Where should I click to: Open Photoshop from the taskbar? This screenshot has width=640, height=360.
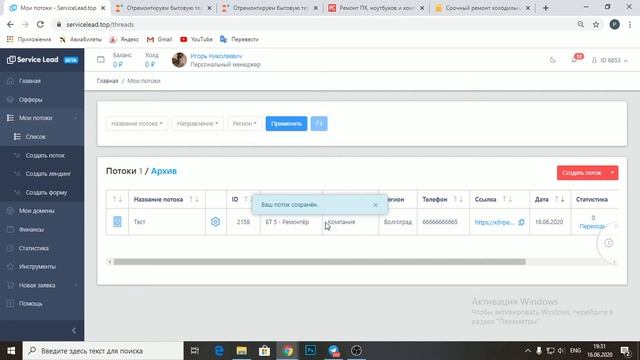coord(310,351)
